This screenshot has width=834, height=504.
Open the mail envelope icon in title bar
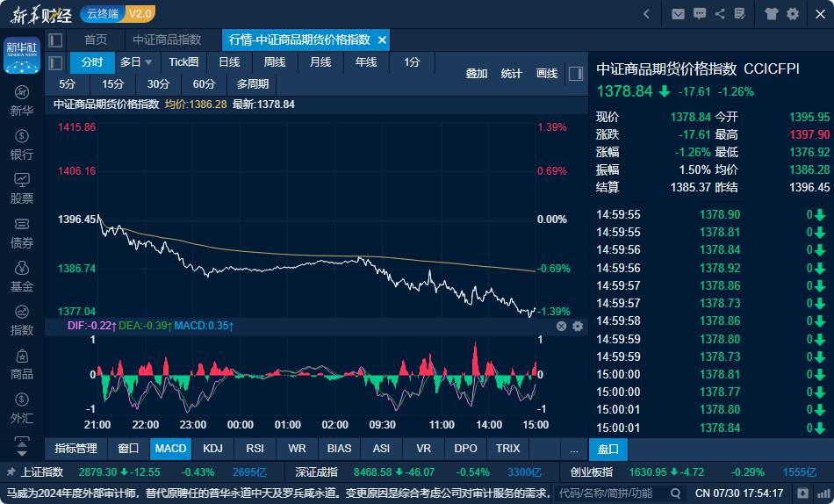[x=678, y=13]
